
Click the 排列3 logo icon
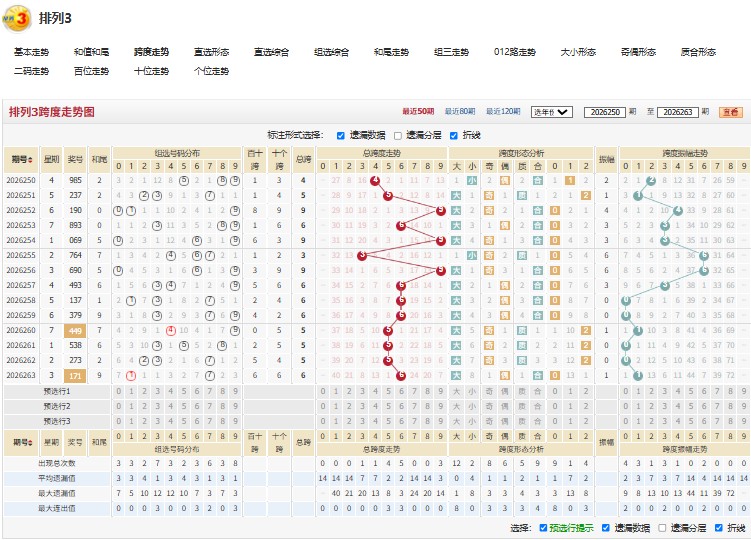(16, 19)
